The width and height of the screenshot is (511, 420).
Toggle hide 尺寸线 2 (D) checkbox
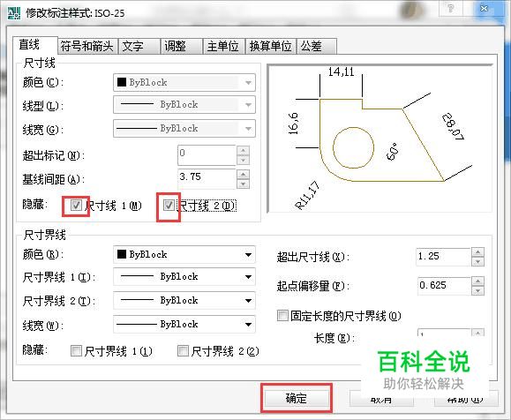point(169,205)
